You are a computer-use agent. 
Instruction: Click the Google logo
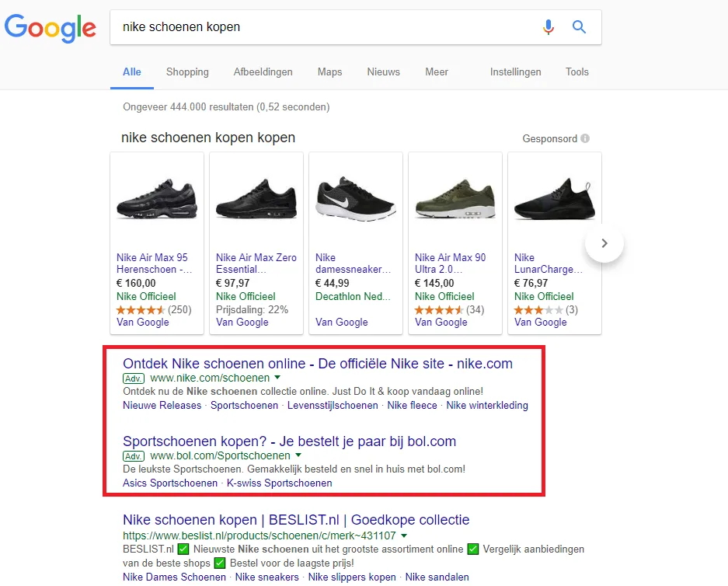tap(51, 28)
